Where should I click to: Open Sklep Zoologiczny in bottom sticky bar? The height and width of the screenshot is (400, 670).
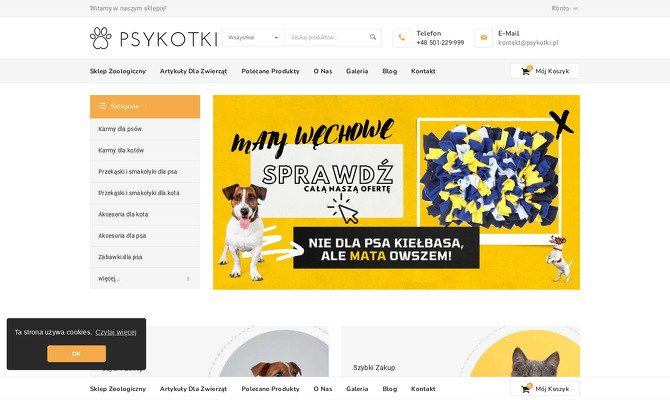(118, 389)
